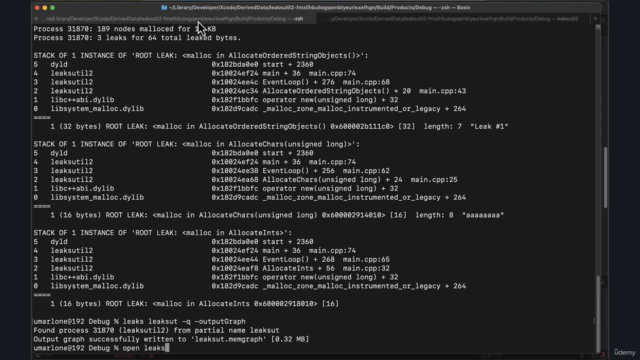Click the green zoom window button
Image resolution: width=640 pixels, height=360 pixels.
click(x=52, y=8)
